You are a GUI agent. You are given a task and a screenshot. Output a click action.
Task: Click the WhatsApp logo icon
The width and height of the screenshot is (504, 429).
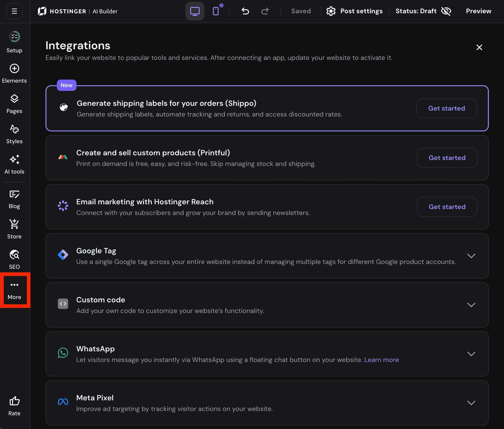[63, 353]
